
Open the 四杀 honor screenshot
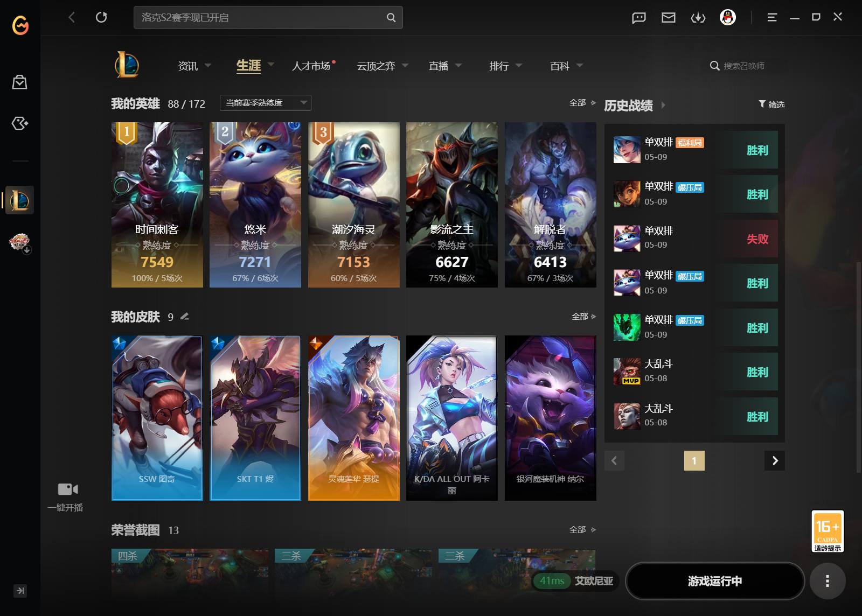190,573
